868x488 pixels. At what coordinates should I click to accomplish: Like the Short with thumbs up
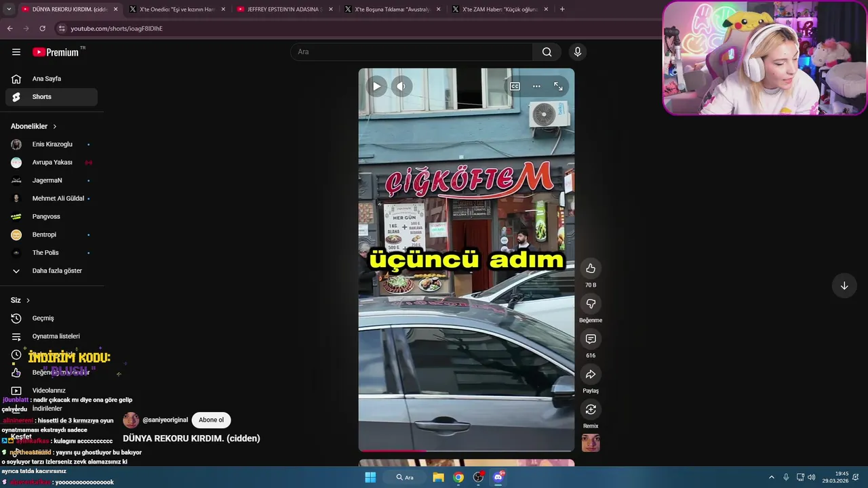(591, 268)
